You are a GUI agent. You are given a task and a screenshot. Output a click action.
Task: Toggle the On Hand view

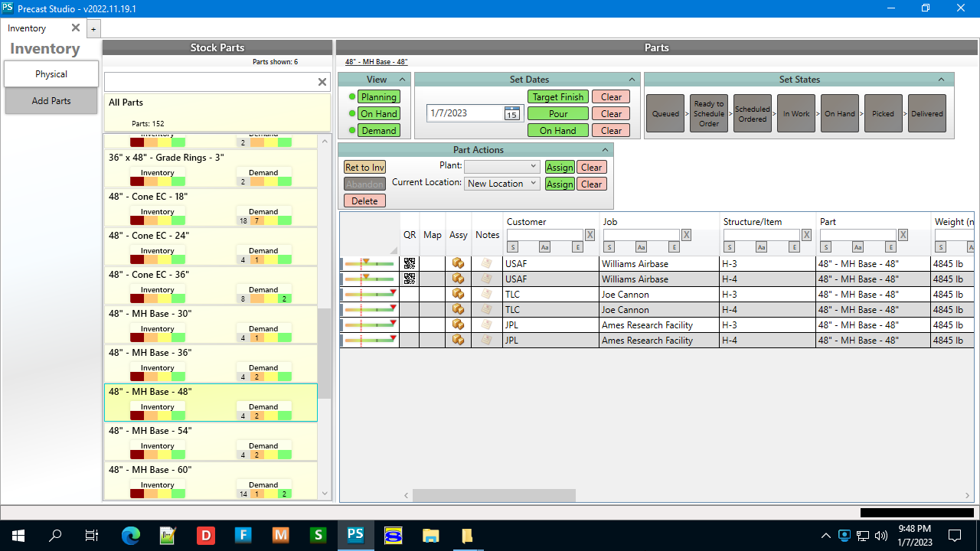click(x=378, y=114)
